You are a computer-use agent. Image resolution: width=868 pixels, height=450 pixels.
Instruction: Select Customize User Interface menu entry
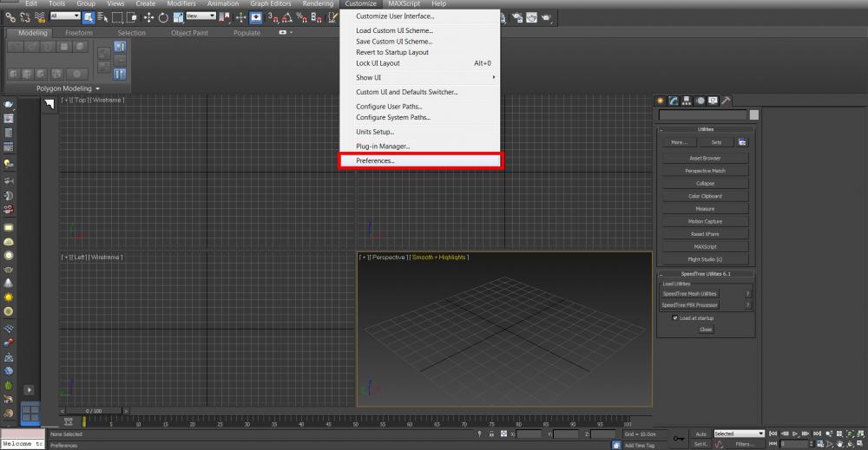tap(420, 16)
